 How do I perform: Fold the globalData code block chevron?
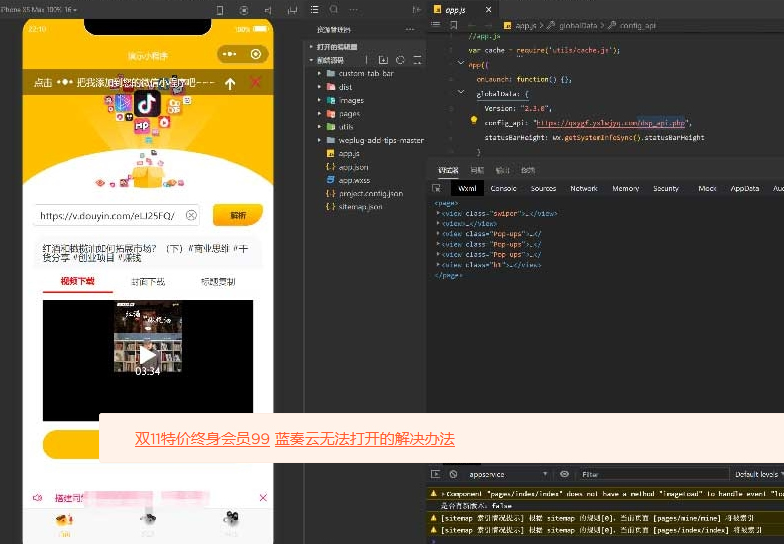[461, 92]
